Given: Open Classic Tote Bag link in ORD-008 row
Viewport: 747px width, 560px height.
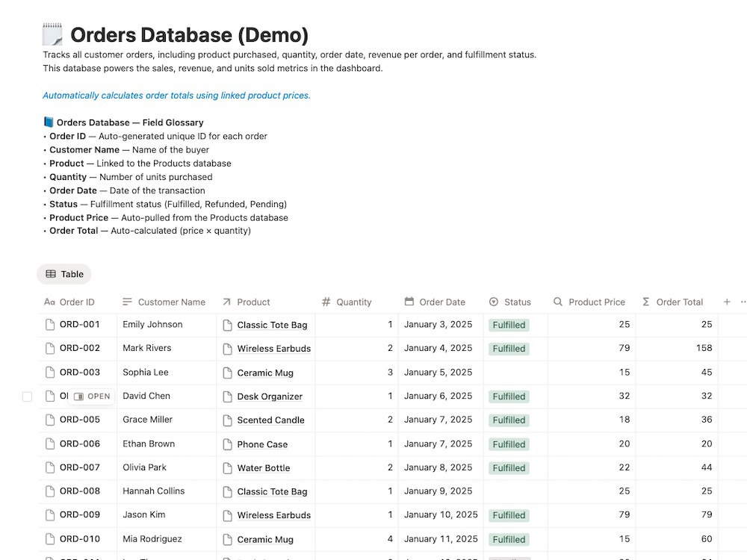Looking at the screenshot, I should pyautogui.click(x=272, y=492).
